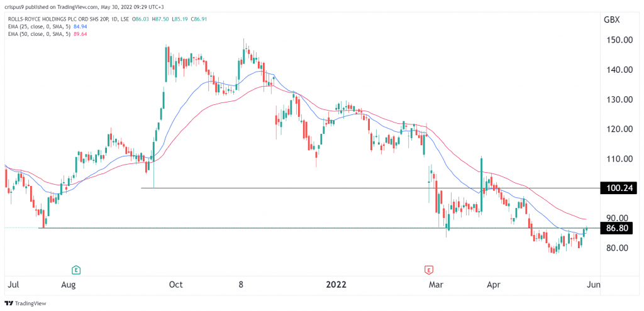Click the EMA 50 value 89.64
Viewport: 644px width, 311px height.
(x=81, y=34)
